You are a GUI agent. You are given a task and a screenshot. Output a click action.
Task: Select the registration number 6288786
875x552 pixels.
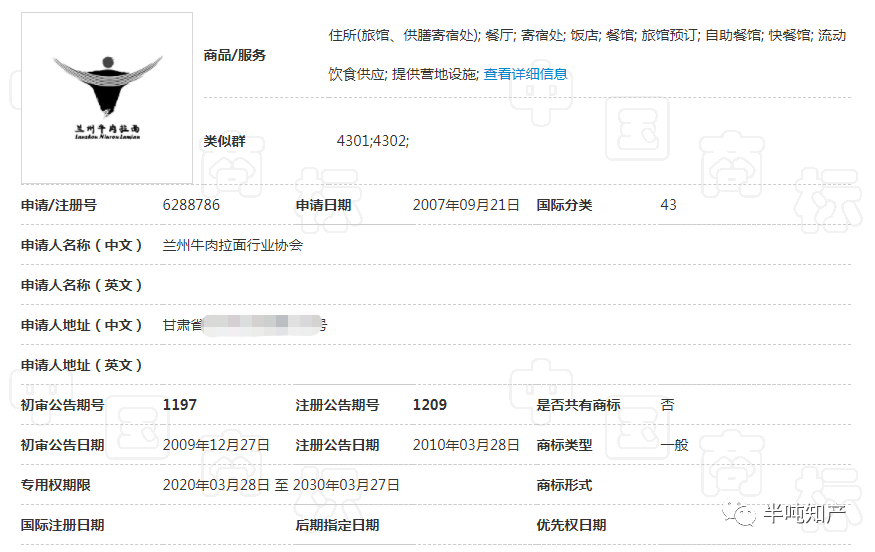pos(191,205)
